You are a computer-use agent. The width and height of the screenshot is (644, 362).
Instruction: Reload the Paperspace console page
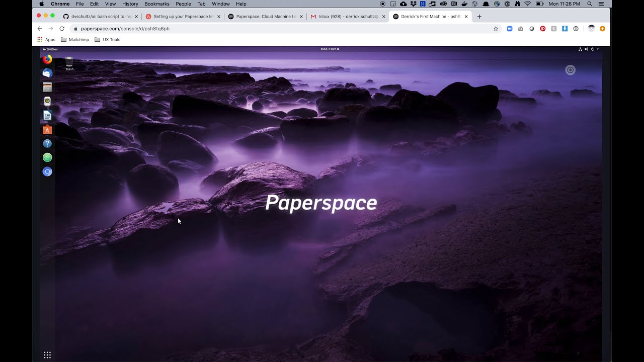pyautogui.click(x=62, y=29)
